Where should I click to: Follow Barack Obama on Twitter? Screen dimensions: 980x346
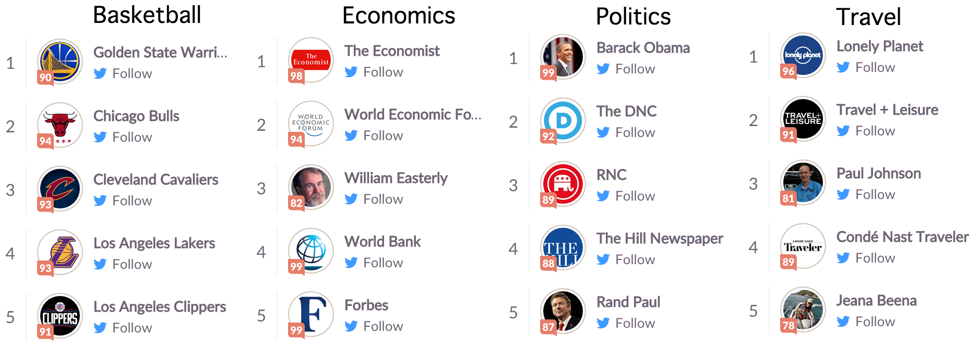(x=626, y=69)
